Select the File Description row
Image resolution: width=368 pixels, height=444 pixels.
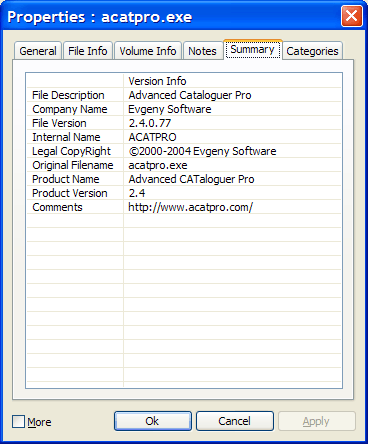[184, 95]
